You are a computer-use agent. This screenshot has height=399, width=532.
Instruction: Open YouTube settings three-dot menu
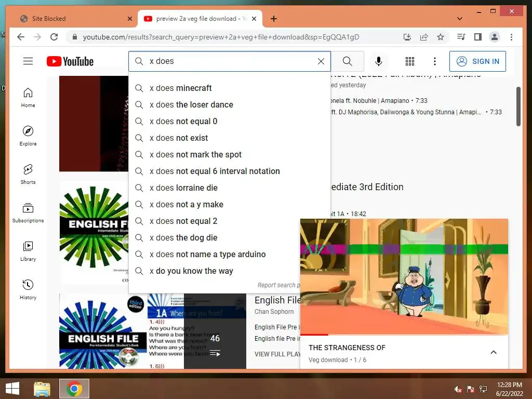[435, 61]
